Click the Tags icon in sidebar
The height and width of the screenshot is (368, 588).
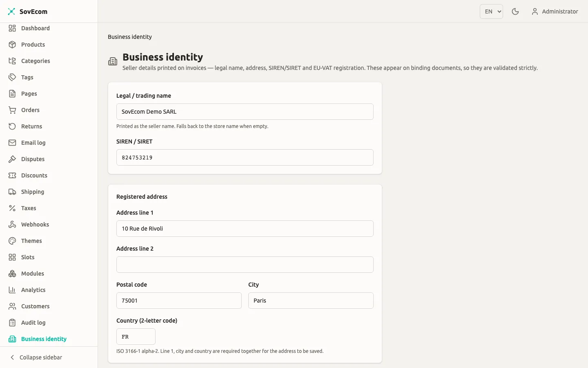tap(12, 77)
